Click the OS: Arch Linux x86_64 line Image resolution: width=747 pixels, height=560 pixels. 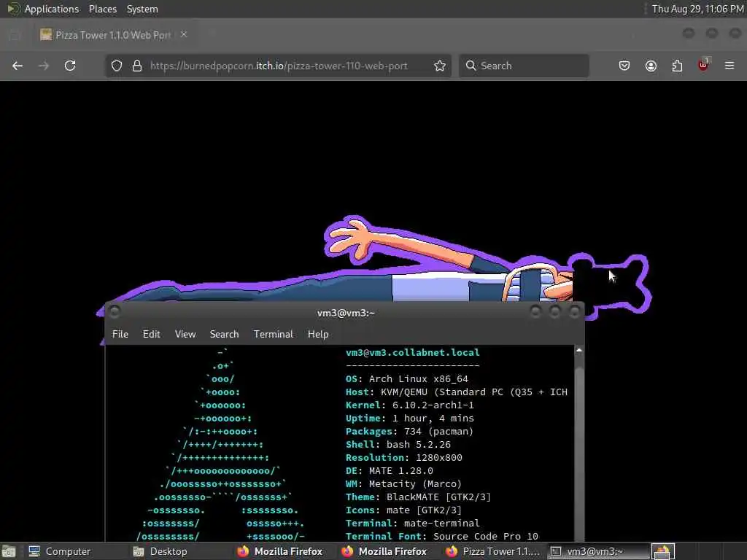click(407, 379)
